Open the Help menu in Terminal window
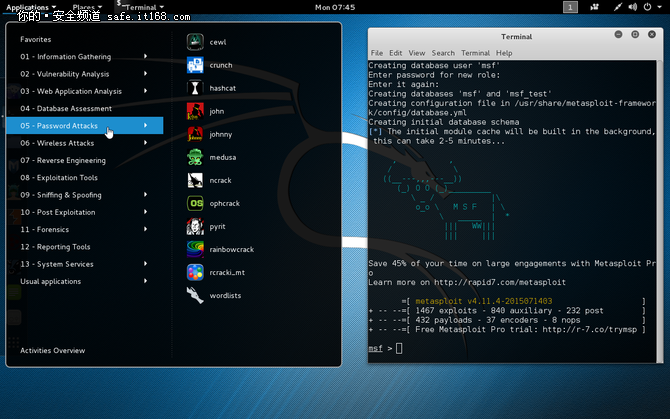Screen dimensions: 670x419 click(x=504, y=53)
